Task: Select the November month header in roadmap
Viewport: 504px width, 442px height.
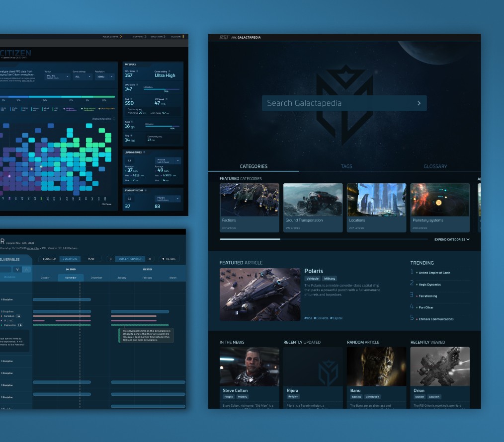Action: pyautogui.click(x=71, y=278)
